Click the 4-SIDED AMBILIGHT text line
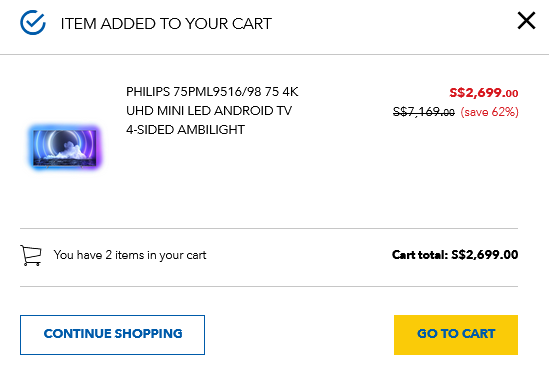This screenshot has width=549, height=366. point(185,130)
